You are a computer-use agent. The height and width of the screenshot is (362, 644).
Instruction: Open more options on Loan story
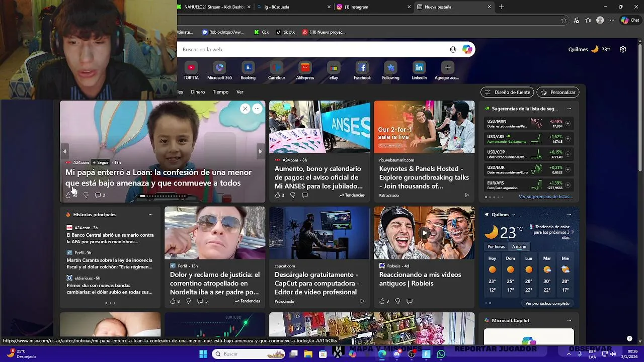[x=257, y=109]
